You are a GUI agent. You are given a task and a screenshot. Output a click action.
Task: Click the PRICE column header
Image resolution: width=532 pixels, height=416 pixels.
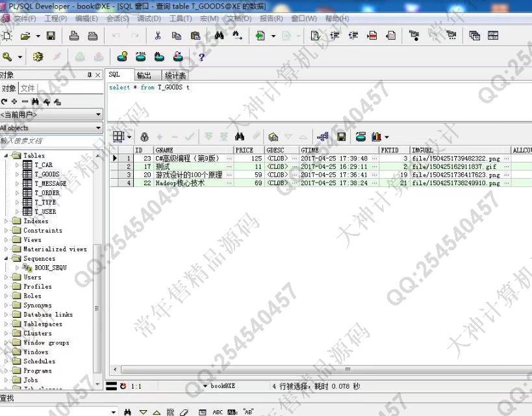coord(249,149)
